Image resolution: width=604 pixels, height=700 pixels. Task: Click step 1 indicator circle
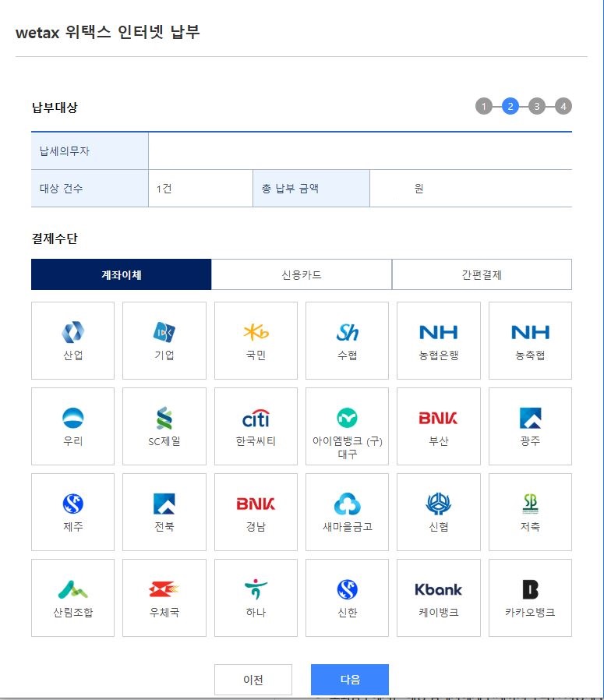pyautogui.click(x=483, y=106)
